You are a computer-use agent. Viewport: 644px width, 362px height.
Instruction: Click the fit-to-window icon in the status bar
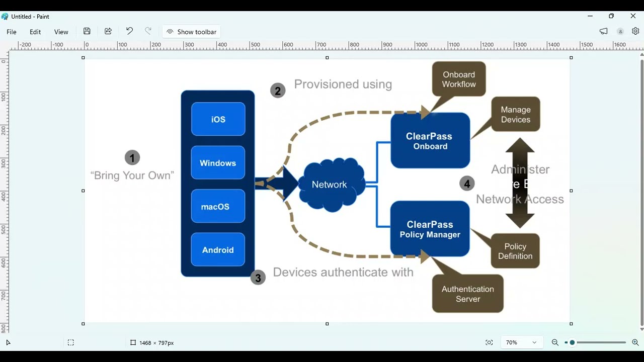(x=489, y=342)
